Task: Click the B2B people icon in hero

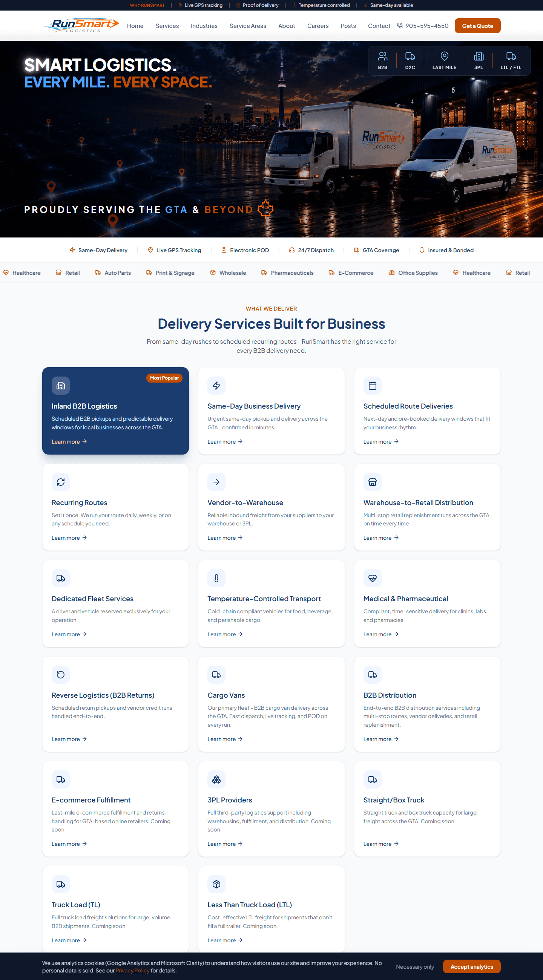Action: pyautogui.click(x=382, y=56)
